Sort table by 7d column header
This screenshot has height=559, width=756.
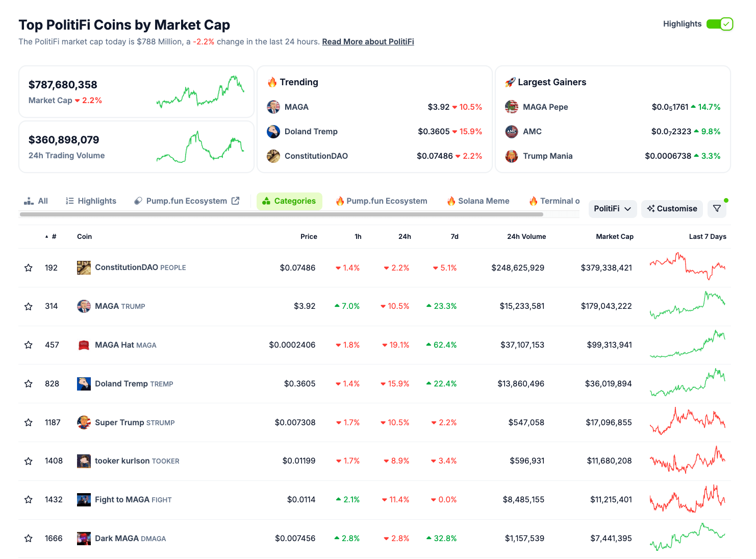click(455, 237)
